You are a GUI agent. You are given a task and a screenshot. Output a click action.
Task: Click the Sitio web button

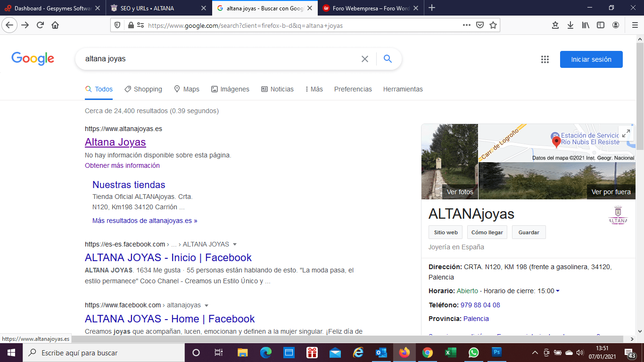tap(446, 232)
